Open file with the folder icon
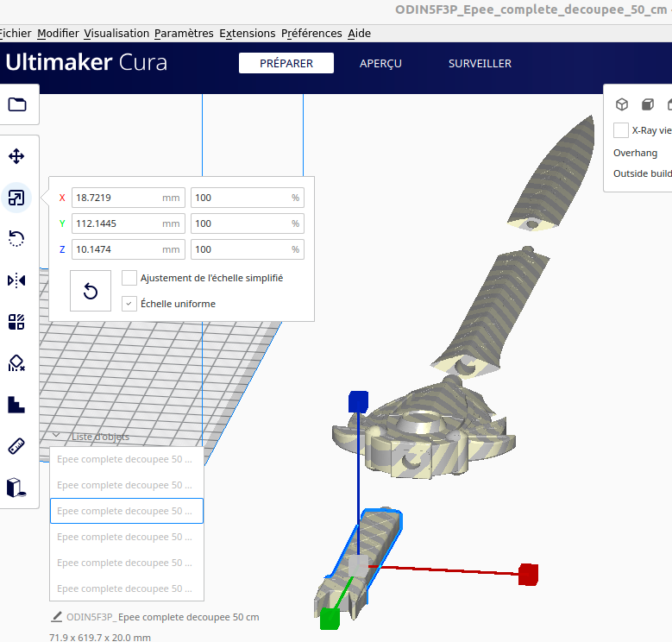 17,104
